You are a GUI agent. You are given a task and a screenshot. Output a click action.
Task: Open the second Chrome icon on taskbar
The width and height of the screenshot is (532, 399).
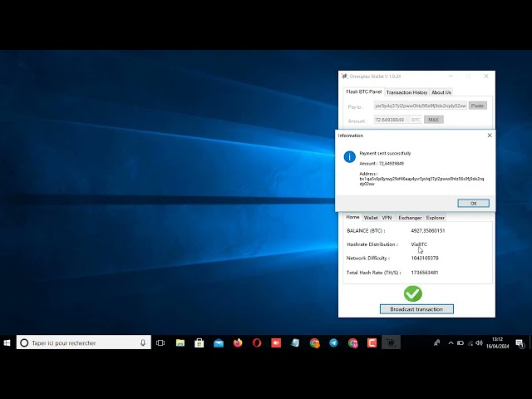tap(352, 343)
